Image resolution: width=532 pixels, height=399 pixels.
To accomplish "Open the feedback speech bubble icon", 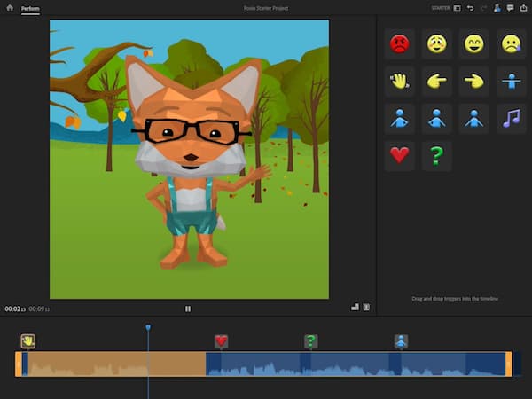I will (511, 8).
